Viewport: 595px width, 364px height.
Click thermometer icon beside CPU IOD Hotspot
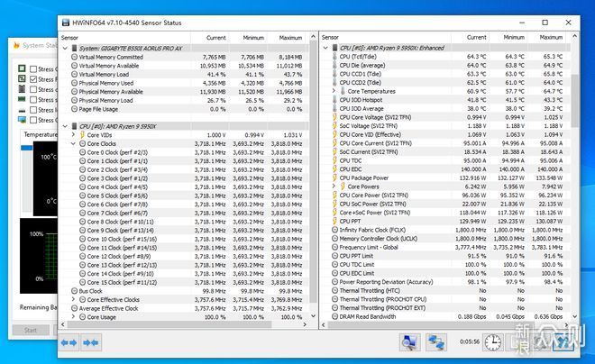tap(334, 100)
